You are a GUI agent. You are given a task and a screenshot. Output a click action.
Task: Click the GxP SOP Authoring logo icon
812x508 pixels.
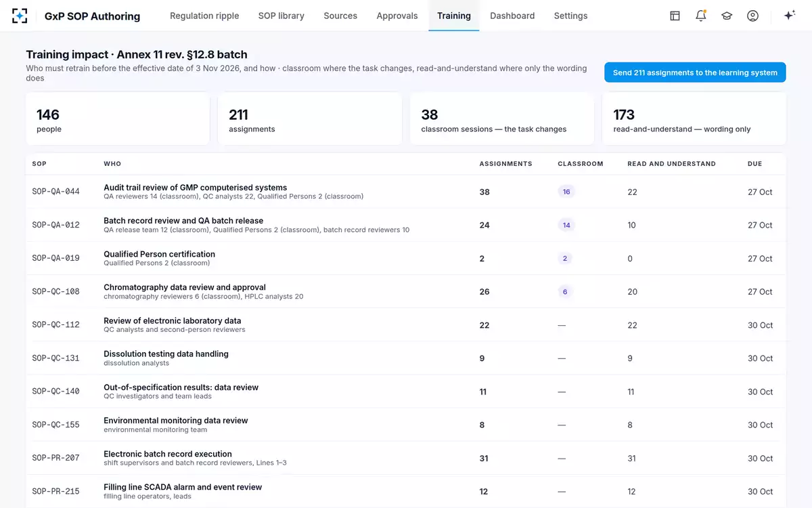(x=20, y=16)
